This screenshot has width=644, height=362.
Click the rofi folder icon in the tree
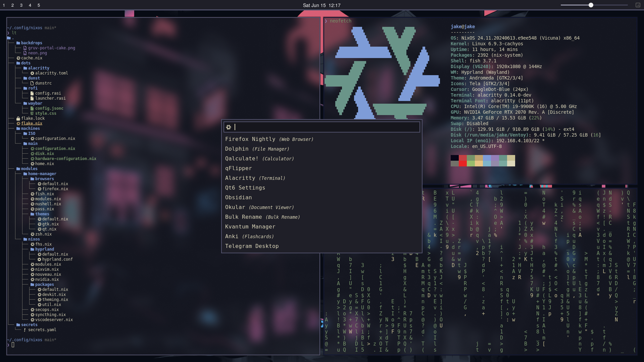coord(25,88)
